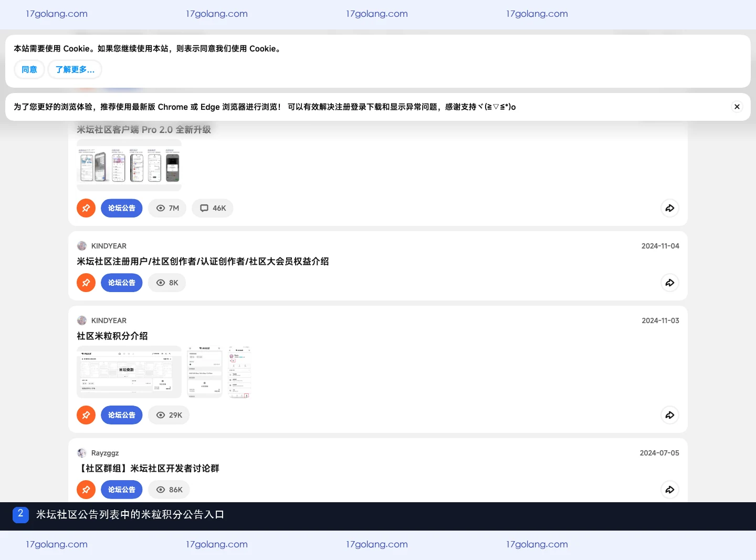The width and height of the screenshot is (756, 560).
Task: View the first wide thumbnail in 社区米粒积分介绍
Action: point(129,372)
